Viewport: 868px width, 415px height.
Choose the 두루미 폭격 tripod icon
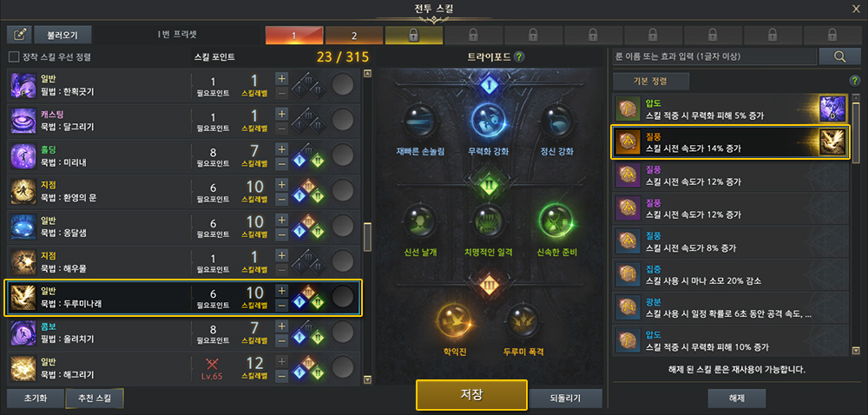click(523, 321)
